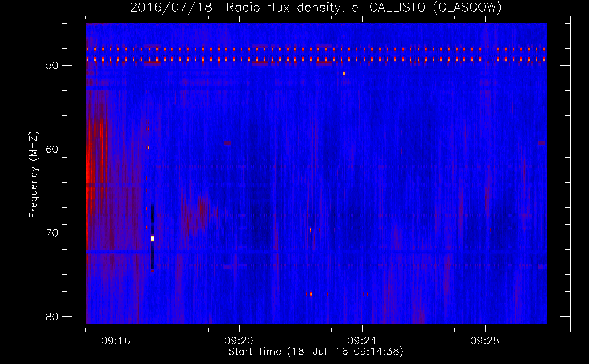The width and height of the screenshot is (589, 364).
Task: Click the 09:20 time tick label
Action: click(239, 341)
